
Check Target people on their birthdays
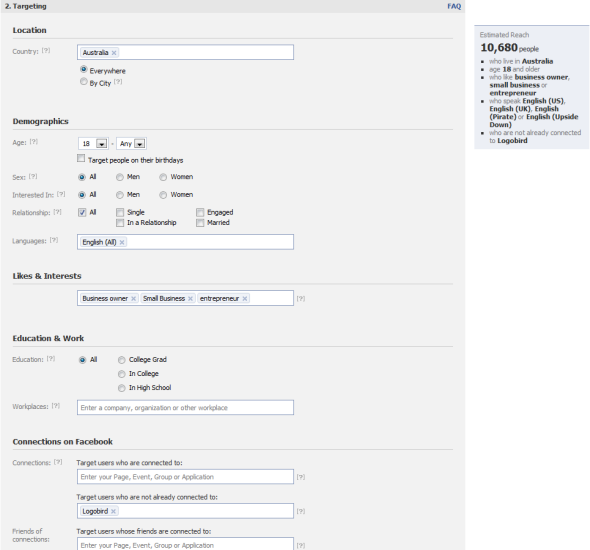81,158
